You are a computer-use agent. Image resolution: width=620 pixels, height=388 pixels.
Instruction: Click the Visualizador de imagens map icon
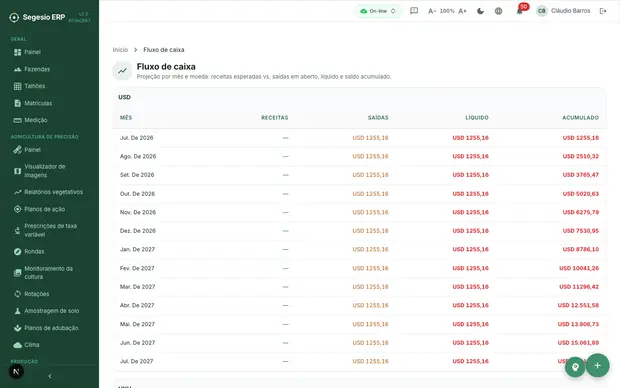coord(17,171)
